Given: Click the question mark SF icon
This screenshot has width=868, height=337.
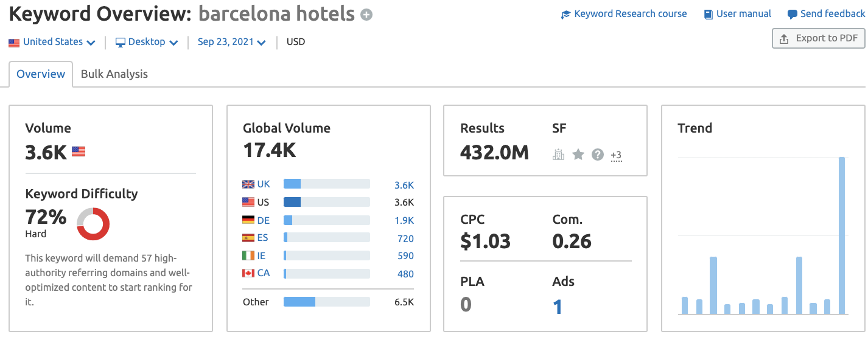Looking at the screenshot, I should (x=598, y=155).
